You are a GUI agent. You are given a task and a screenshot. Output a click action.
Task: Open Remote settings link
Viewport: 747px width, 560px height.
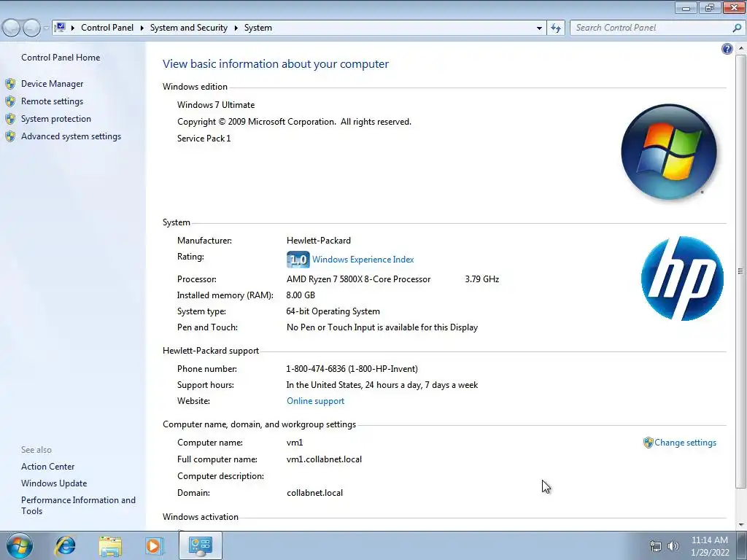click(52, 101)
